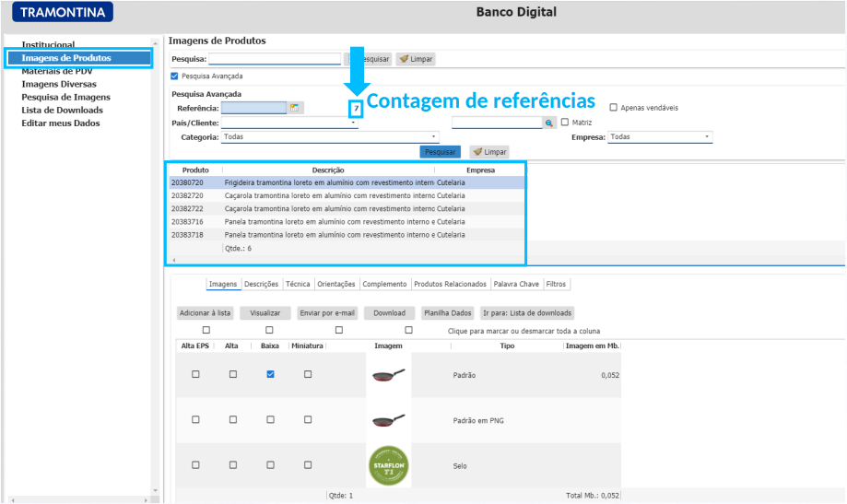Open the Categoria dropdown
This screenshot has height=504, width=847.
pos(433,136)
